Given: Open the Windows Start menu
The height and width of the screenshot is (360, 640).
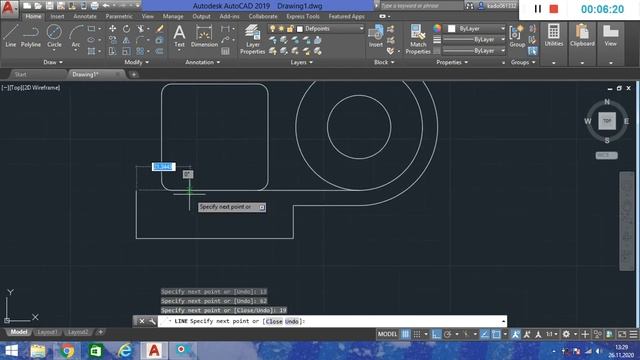Looking at the screenshot, I should (11, 351).
